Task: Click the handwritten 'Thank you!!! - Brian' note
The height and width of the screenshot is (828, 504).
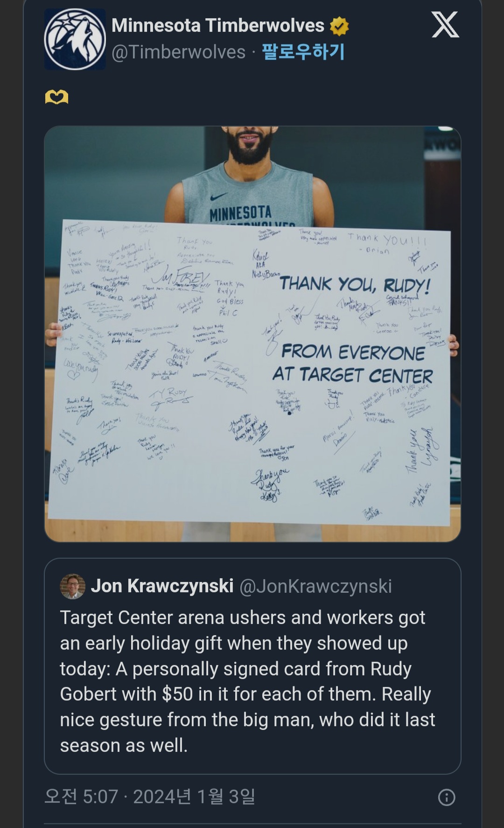Action: pyautogui.click(x=387, y=243)
